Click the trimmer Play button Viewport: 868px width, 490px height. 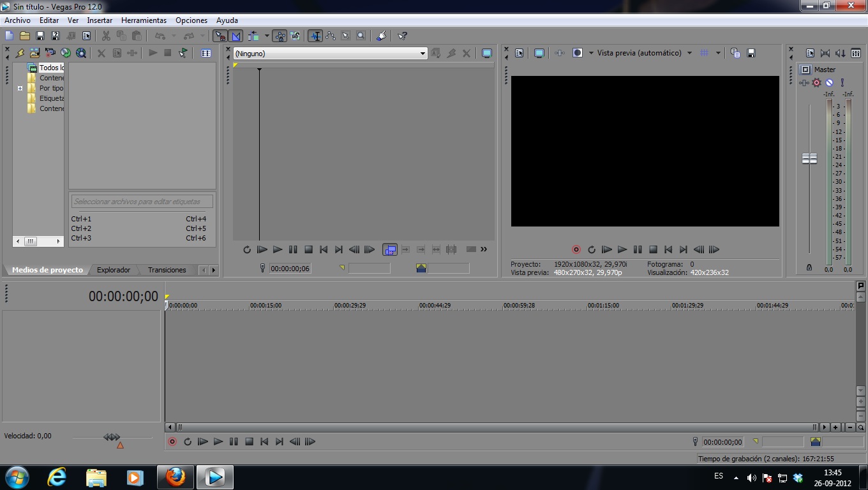point(278,249)
